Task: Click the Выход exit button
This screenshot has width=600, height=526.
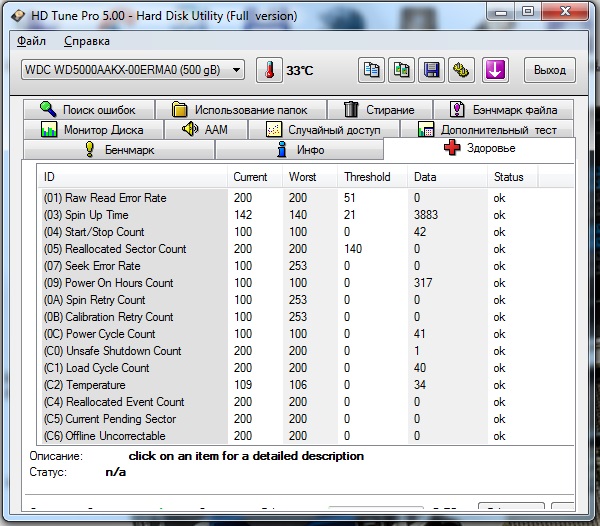Action: 549,70
